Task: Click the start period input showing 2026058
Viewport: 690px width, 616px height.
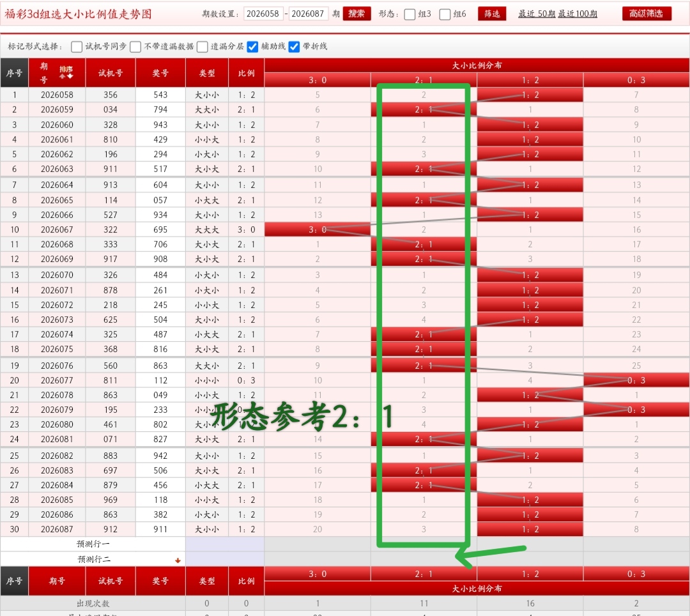Action: pyautogui.click(x=264, y=13)
